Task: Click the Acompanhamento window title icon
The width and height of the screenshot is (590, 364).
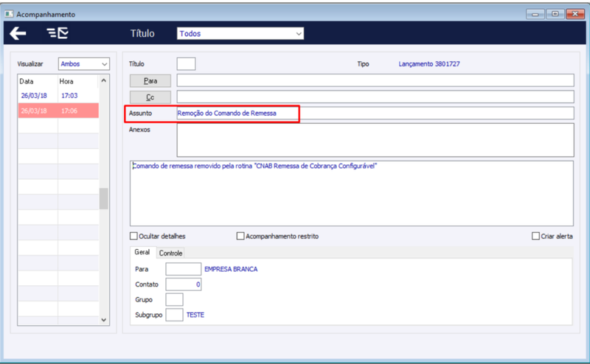Action: pos(9,14)
